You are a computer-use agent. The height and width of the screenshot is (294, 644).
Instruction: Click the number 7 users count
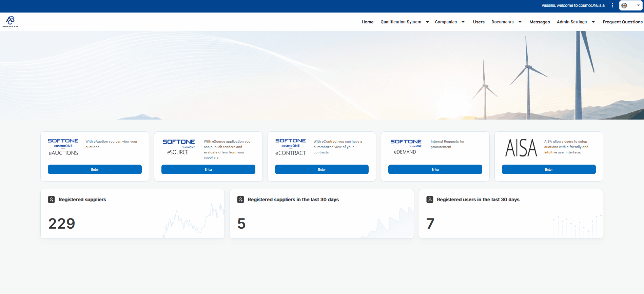click(x=430, y=224)
